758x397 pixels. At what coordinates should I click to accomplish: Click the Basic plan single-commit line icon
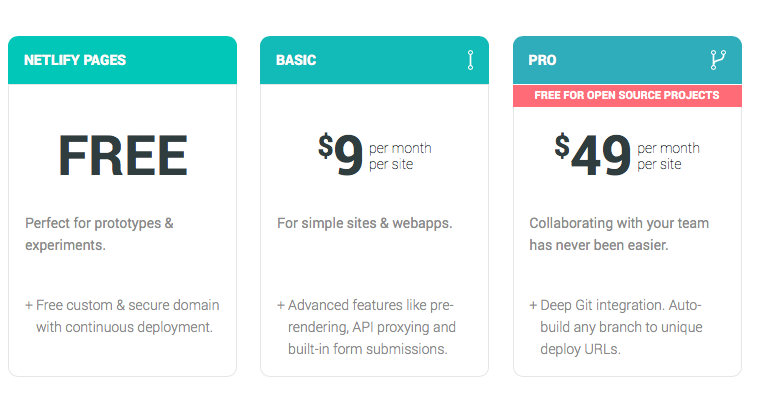pos(470,60)
